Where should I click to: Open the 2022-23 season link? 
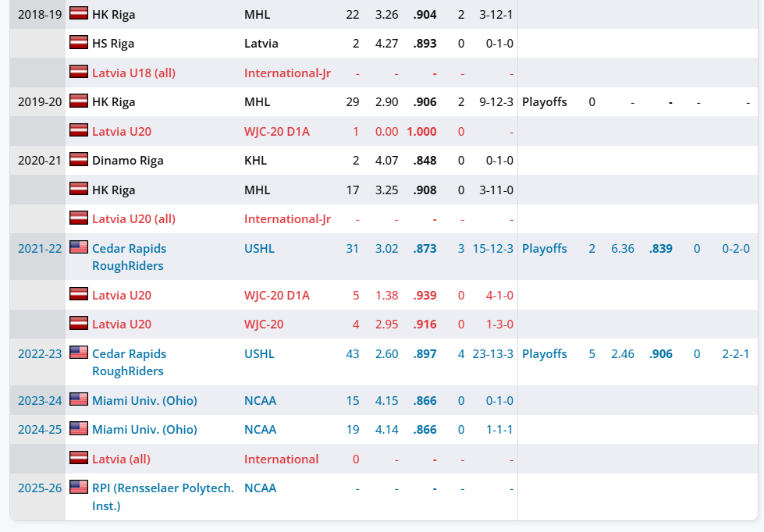(x=40, y=353)
